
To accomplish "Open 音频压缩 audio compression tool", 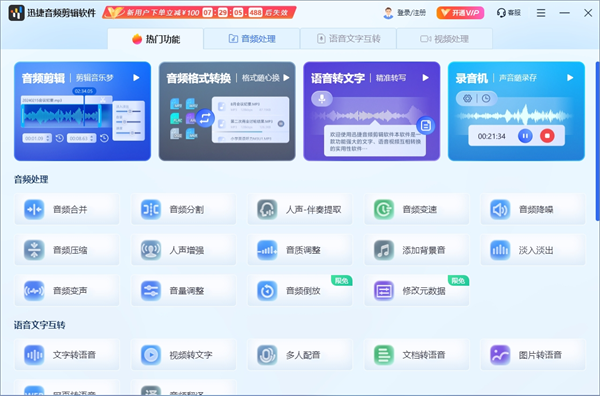I will coord(67,250).
